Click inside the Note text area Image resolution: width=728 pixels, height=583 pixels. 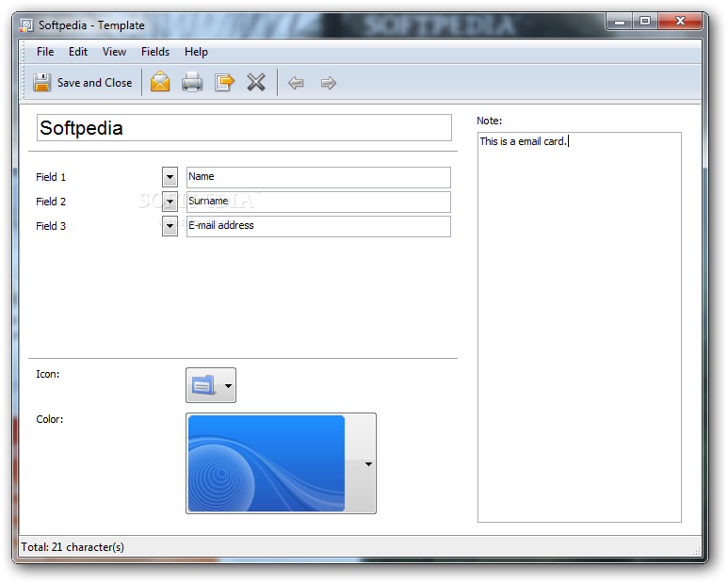(x=579, y=327)
